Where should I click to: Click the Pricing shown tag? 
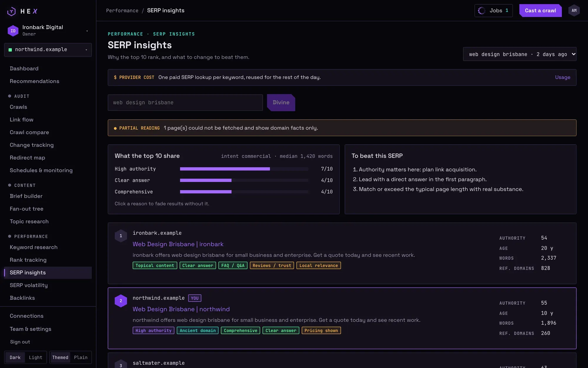(x=321, y=331)
